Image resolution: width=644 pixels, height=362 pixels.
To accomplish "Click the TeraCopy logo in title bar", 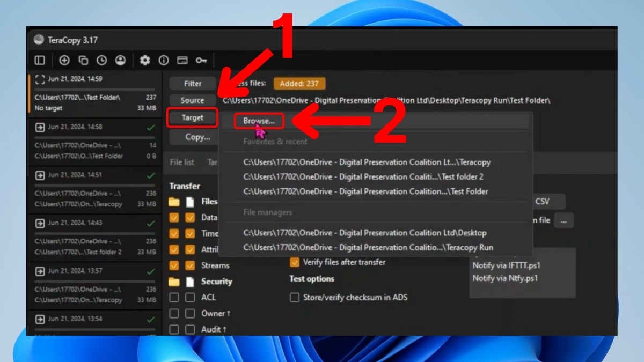I will click(39, 40).
